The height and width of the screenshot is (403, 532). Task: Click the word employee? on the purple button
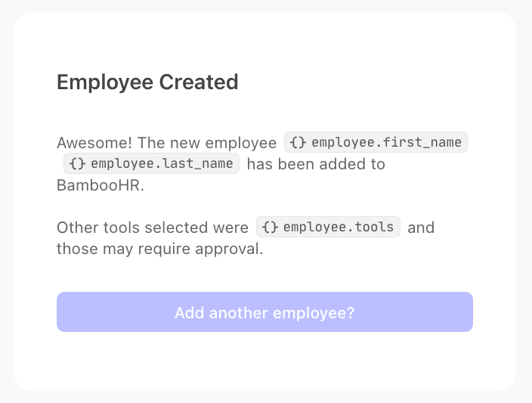[314, 313]
